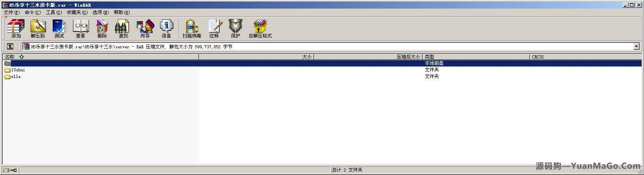
Task: Click the 删除 (Delete) toolbar icon
Action: tap(102, 28)
